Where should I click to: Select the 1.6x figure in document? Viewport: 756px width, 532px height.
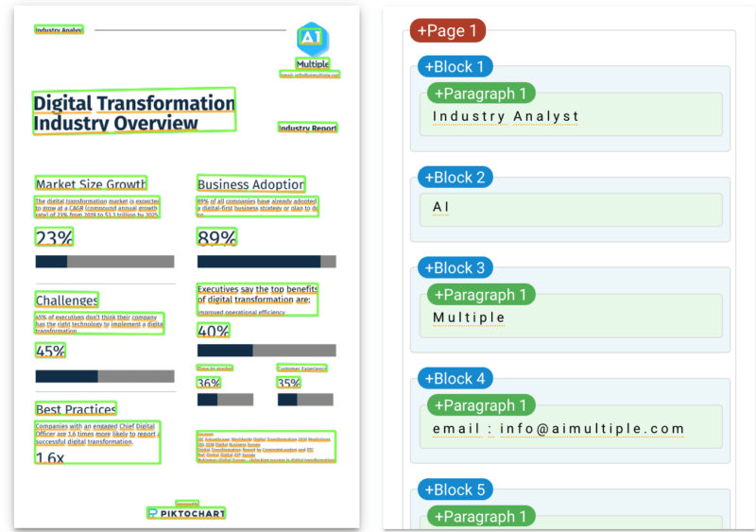(x=50, y=457)
